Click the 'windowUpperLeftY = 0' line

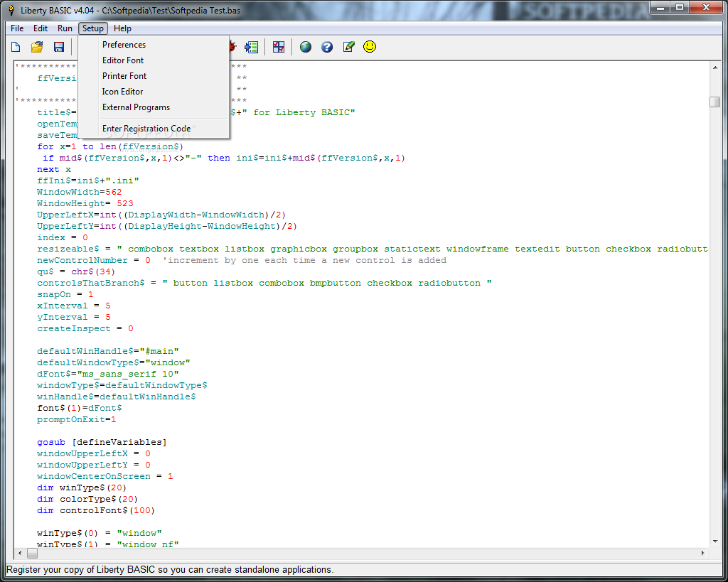pos(94,465)
